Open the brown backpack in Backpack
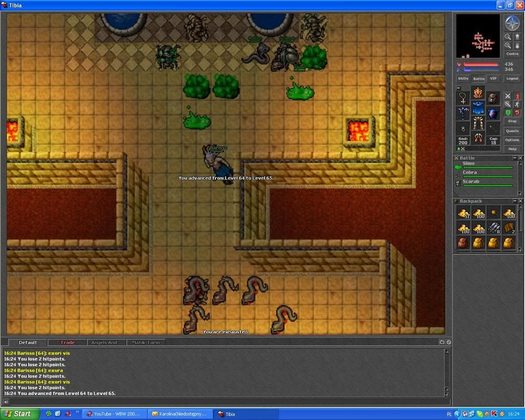The width and height of the screenshot is (525, 420). (x=463, y=243)
